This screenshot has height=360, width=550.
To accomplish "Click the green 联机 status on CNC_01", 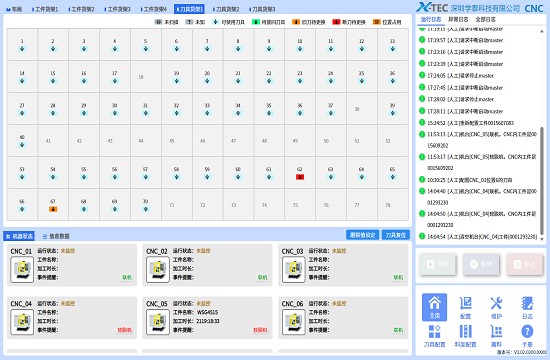I will coord(127,278).
